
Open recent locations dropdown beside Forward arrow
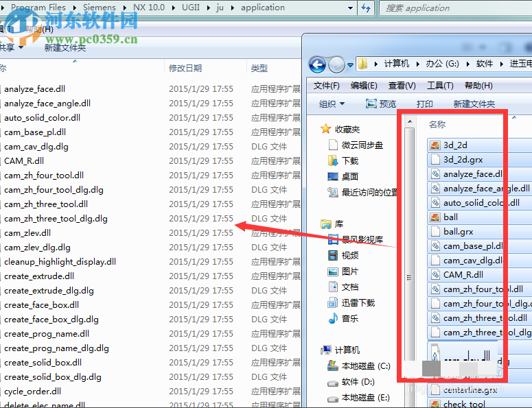click(350, 64)
